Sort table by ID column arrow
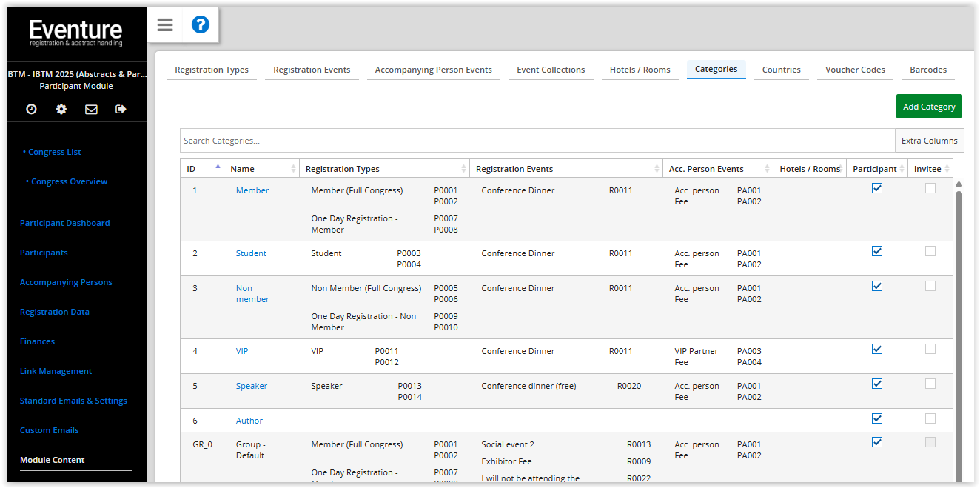 pos(218,167)
